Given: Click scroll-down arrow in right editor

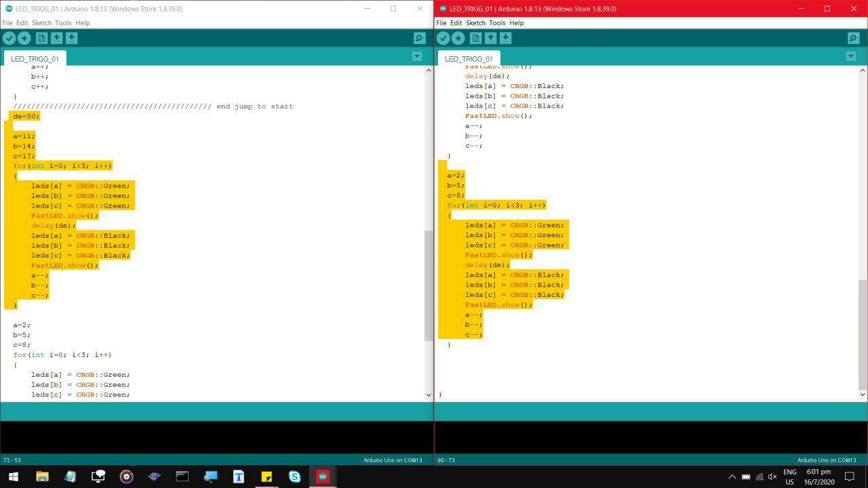Looking at the screenshot, I should tap(863, 394).
